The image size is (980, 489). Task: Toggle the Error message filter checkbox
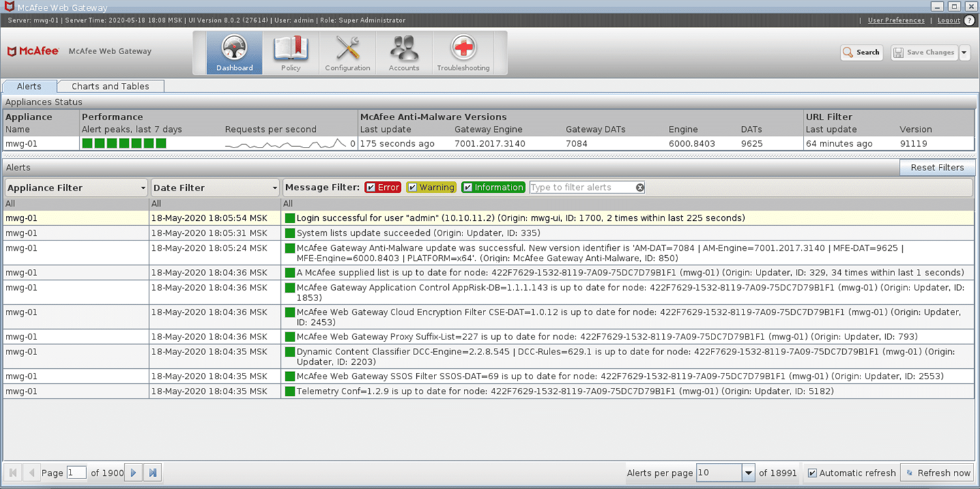tap(370, 187)
